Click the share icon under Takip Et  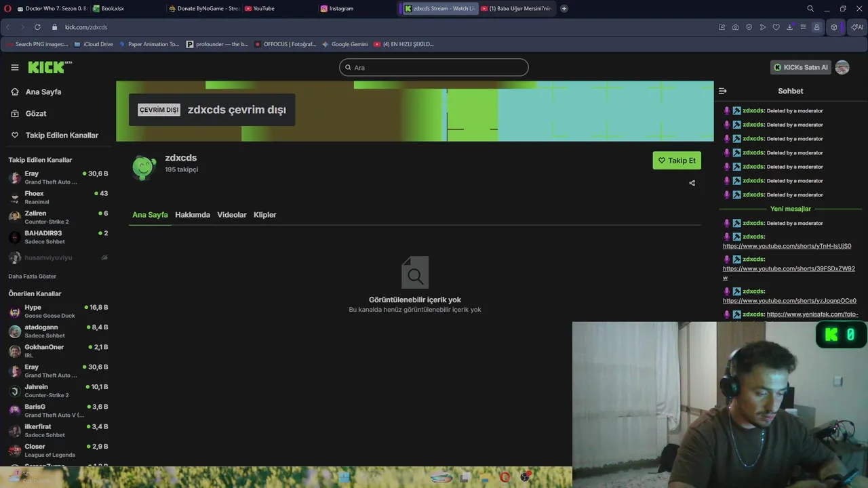(692, 183)
